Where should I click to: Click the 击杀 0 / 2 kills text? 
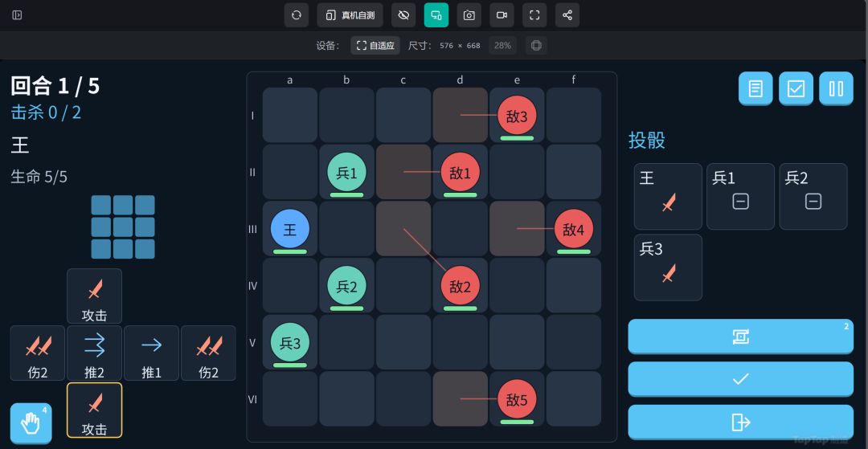point(46,112)
